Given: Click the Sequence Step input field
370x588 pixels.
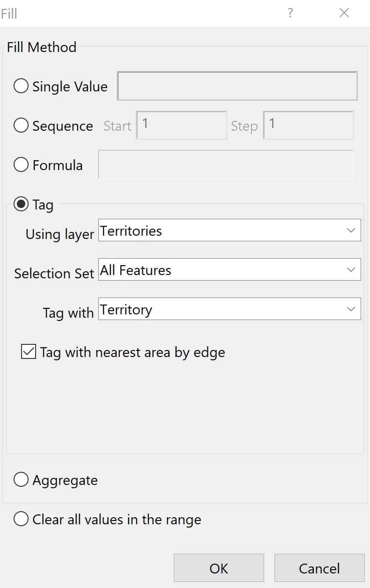Looking at the screenshot, I should [308, 125].
